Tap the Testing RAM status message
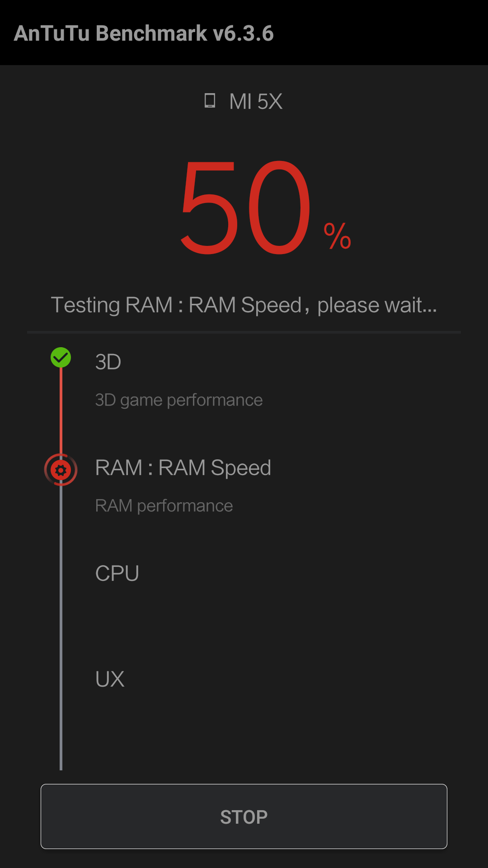Viewport: 488px width, 868px height. point(244,305)
